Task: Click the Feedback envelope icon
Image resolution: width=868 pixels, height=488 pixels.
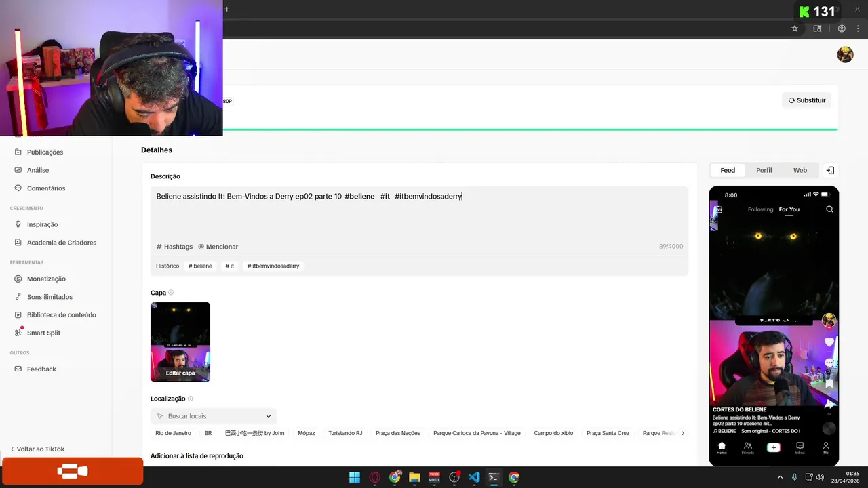Action: click(19, 369)
